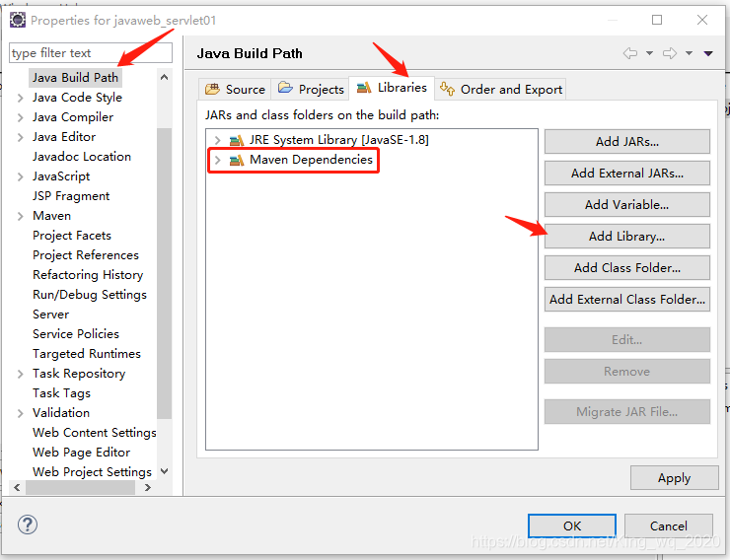This screenshot has width=730, height=560.
Task: Click sidebar horizontal scroll left arrow
Action: point(17,487)
